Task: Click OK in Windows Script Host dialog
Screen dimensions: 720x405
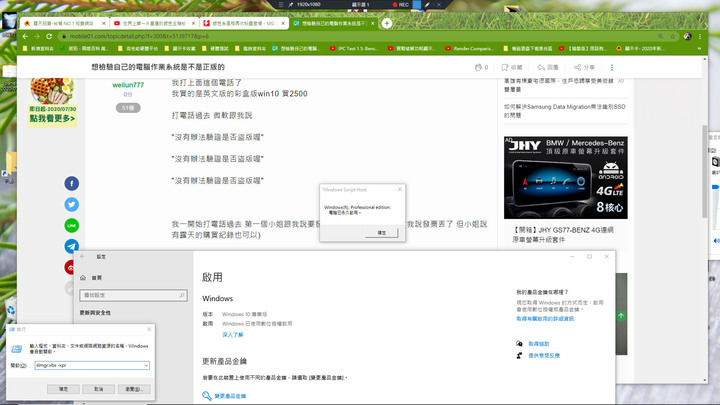Action: tap(382, 233)
